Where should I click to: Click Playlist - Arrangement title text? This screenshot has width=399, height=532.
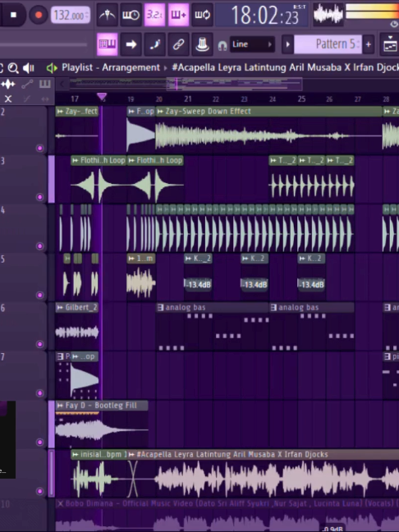pyautogui.click(x=111, y=67)
